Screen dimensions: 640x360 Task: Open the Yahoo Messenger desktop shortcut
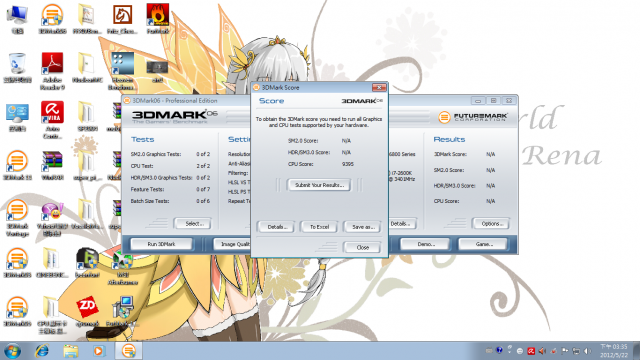pyautogui.click(x=52, y=219)
